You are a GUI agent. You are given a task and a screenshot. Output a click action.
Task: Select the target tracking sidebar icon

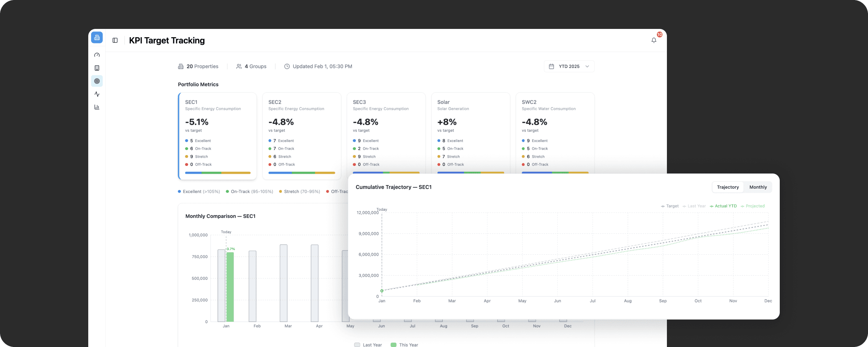pos(97,81)
